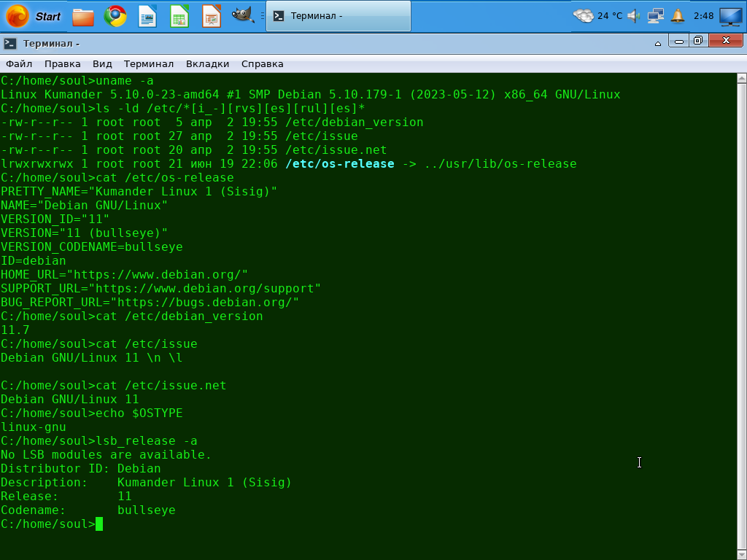Viewport: 747px width, 560px height.
Task: Click the linux-gnu output line
Action: pos(34,427)
